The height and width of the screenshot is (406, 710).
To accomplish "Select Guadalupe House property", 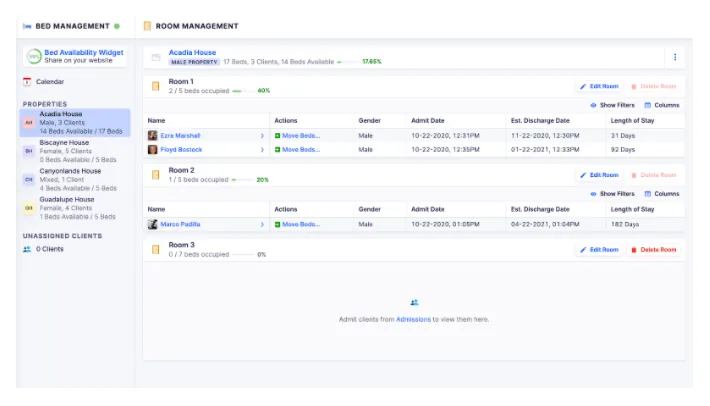I will (x=75, y=208).
